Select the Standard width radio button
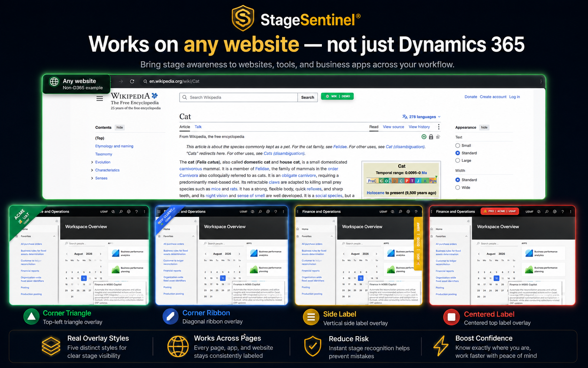The image size is (588, 368). click(457, 180)
